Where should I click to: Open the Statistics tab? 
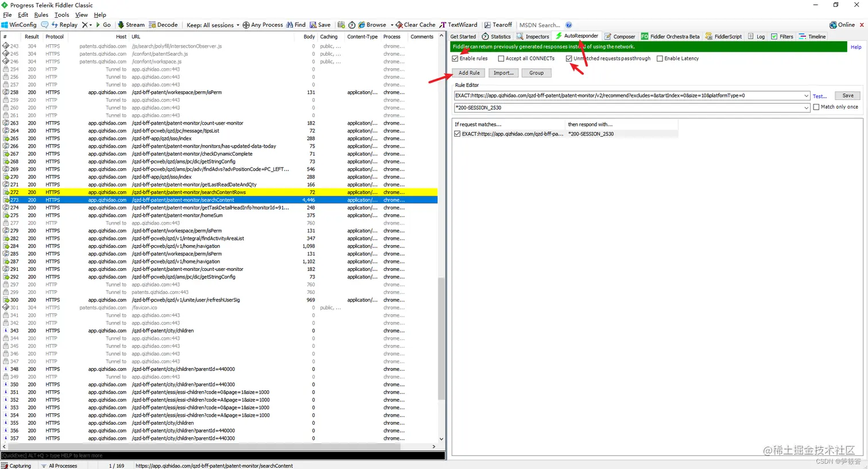tap(496, 36)
